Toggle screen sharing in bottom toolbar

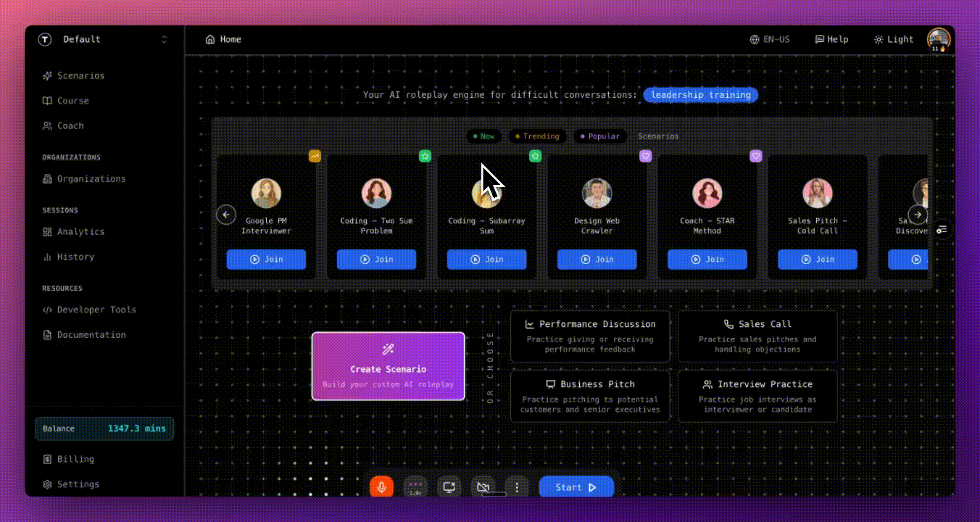(449, 487)
